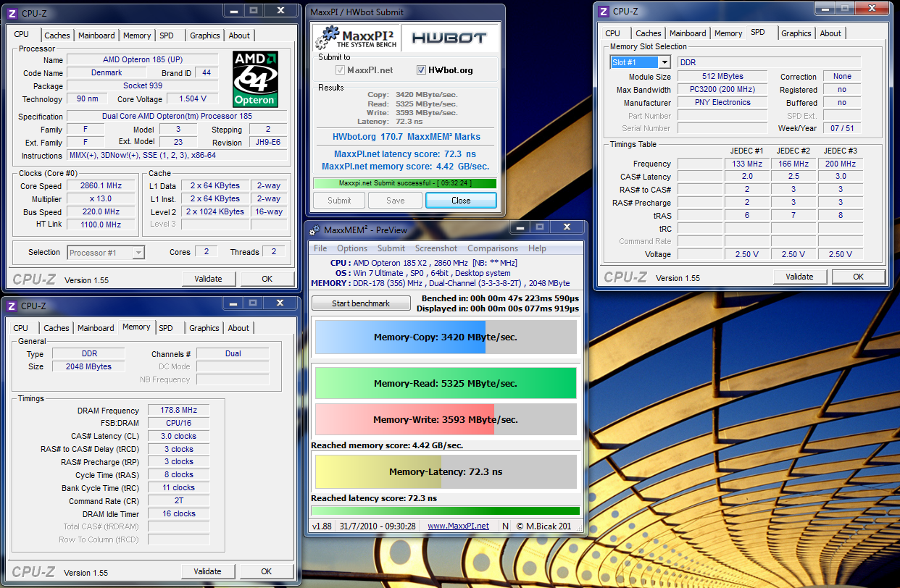
Task: Click the Module Size 512 MBytes value
Action: [722, 77]
